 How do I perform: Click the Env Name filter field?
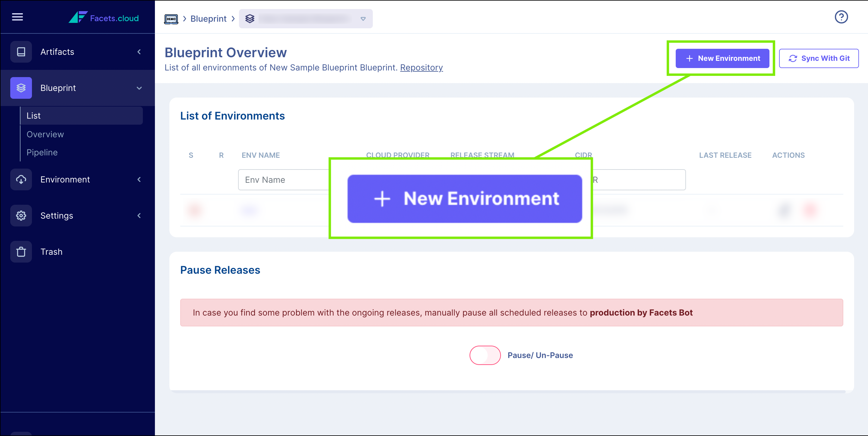284,180
